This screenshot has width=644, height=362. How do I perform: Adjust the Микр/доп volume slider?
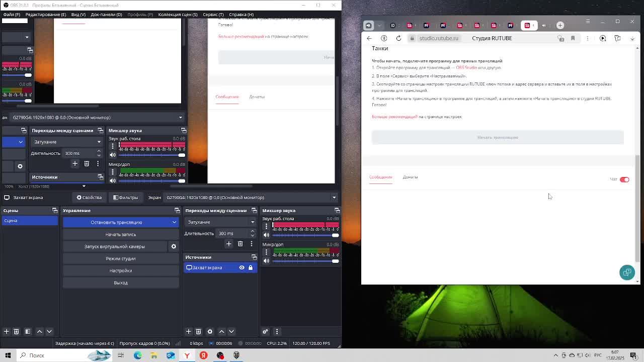[305, 260]
